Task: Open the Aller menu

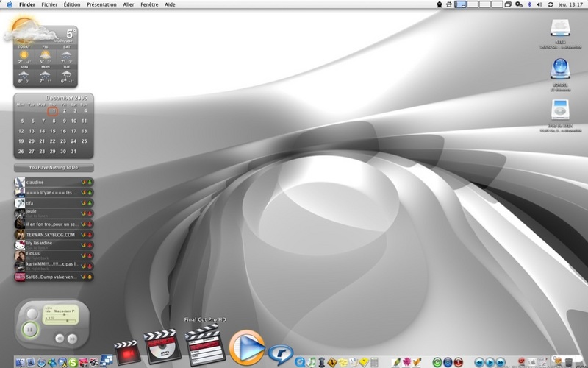Action: pos(129,4)
